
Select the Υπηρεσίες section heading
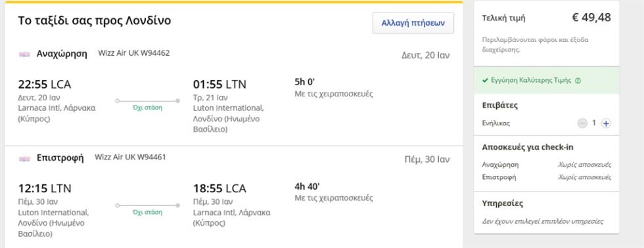pos(503,204)
